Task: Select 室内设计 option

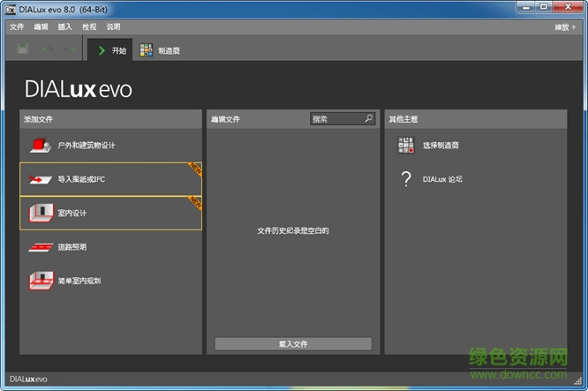Action: (110, 213)
